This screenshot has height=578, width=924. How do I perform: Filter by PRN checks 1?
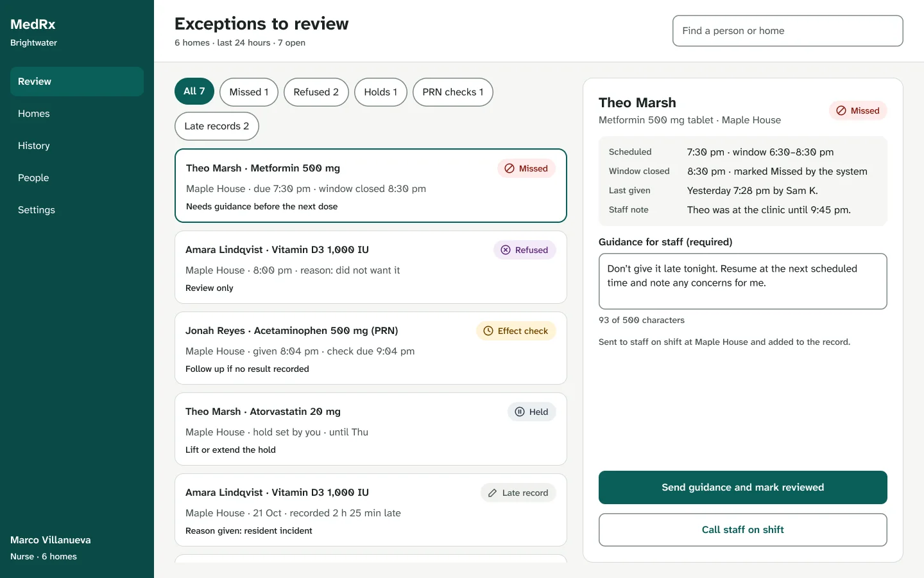[x=453, y=92]
